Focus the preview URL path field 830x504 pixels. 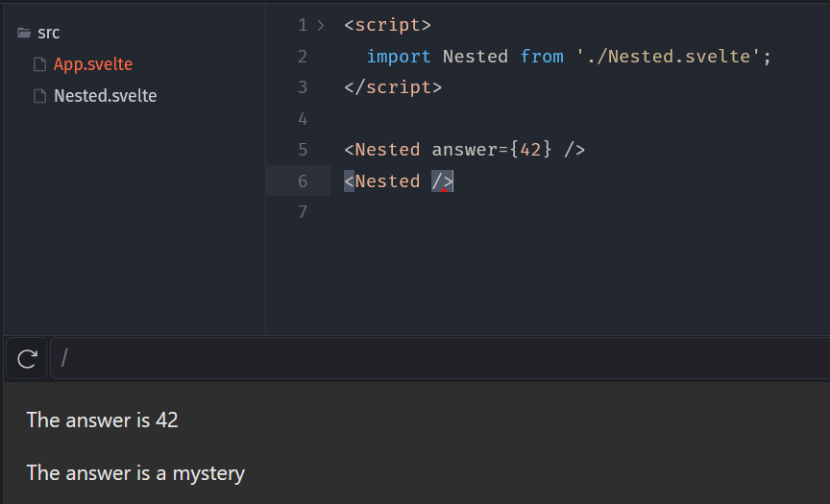[x=432, y=359]
